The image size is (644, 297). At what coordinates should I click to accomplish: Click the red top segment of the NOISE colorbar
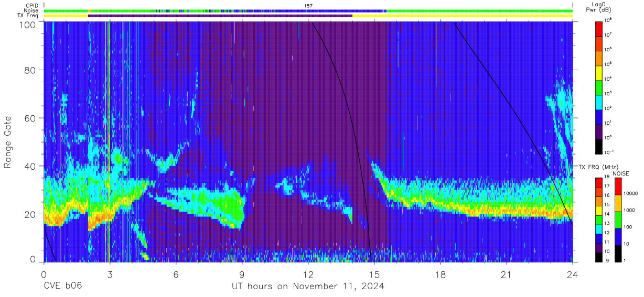(618, 186)
